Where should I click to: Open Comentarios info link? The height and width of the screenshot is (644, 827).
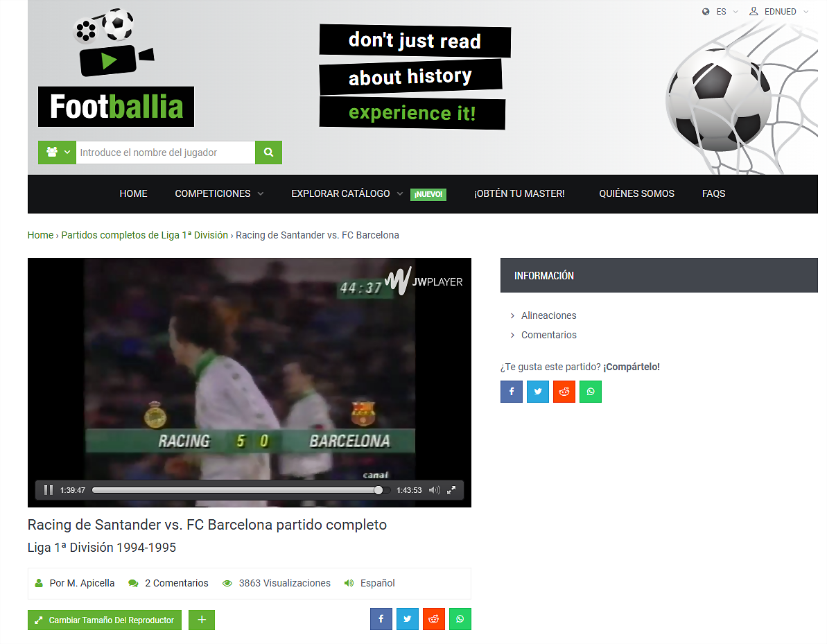point(548,335)
